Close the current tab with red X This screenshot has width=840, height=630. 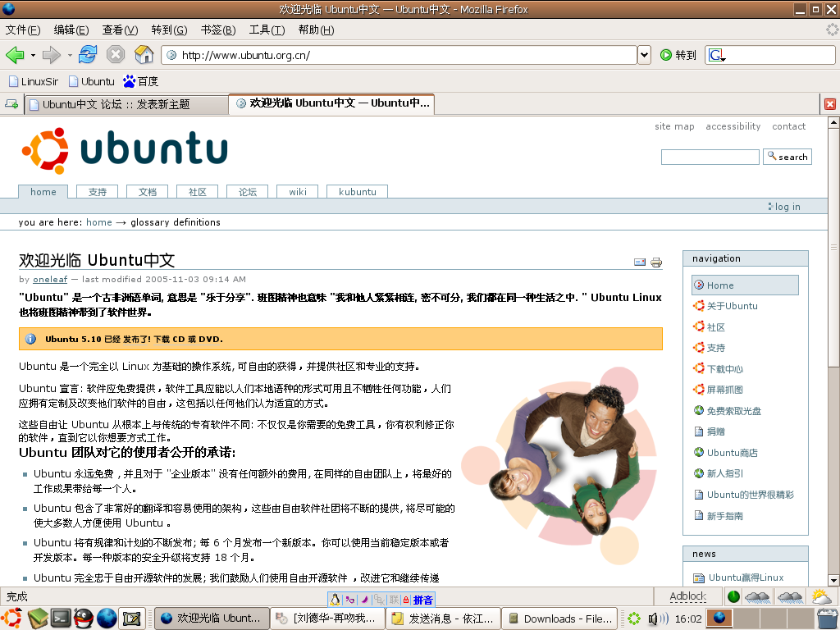pos(830,104)
